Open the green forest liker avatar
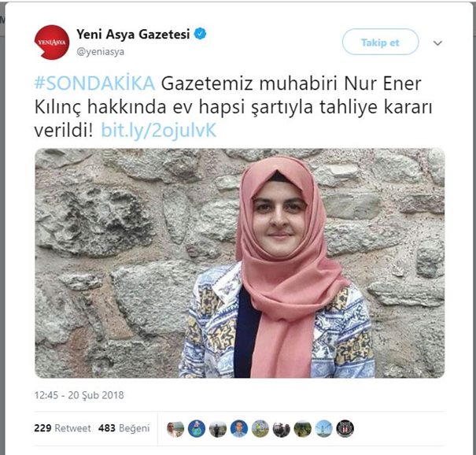 (303, 428)
